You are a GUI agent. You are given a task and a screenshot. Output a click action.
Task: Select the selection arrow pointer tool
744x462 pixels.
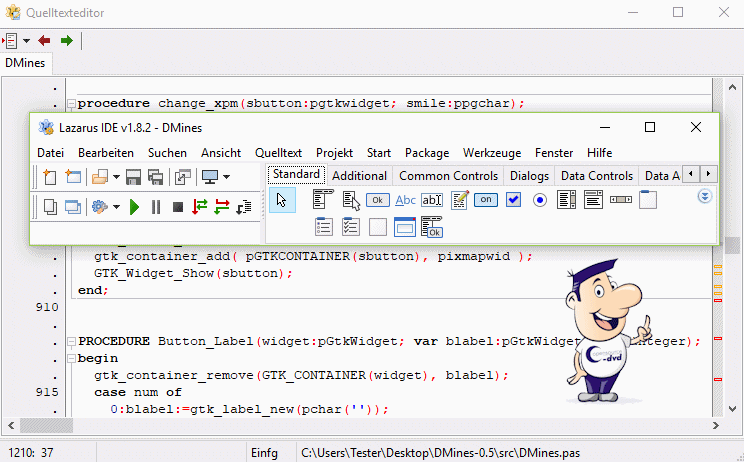282,200
